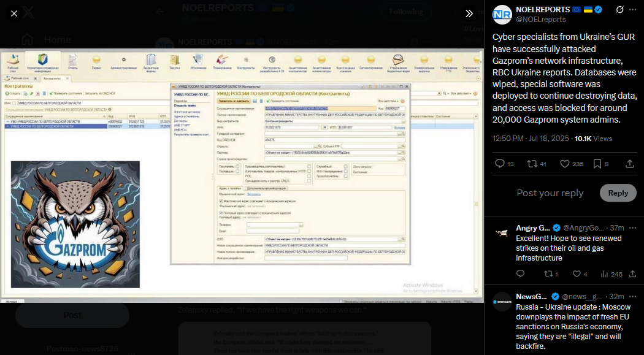
Task: Open more options on NewsG reply
Action: pos(632,296)
